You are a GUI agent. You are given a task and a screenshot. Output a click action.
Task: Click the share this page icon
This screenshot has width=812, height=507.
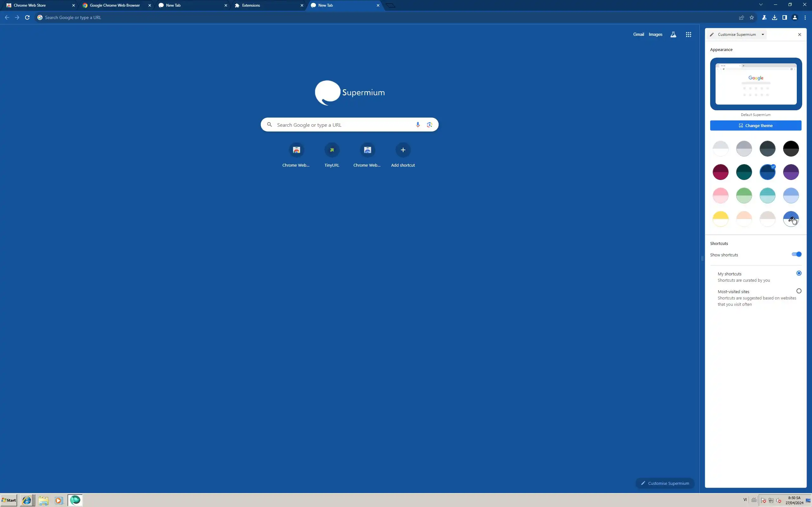point(742,17)
